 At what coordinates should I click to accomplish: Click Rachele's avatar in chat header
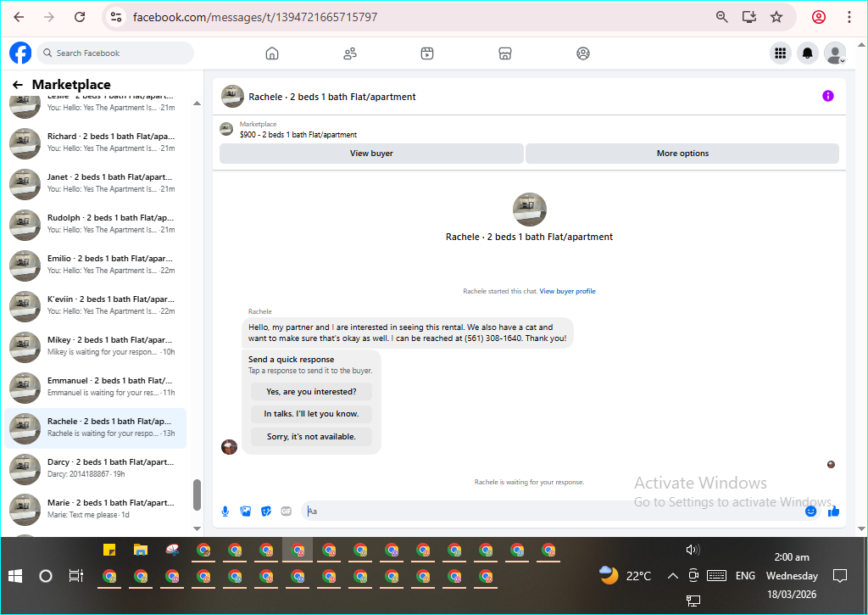232,97
